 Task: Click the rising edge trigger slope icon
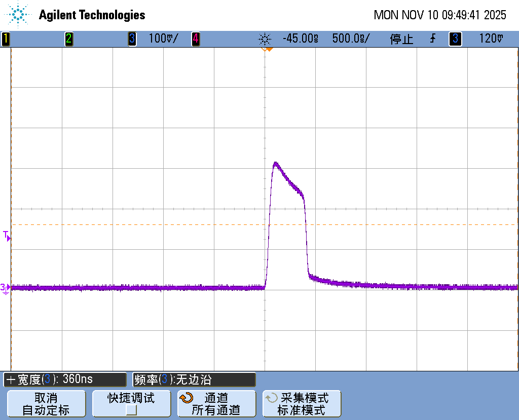click(433, 39)
